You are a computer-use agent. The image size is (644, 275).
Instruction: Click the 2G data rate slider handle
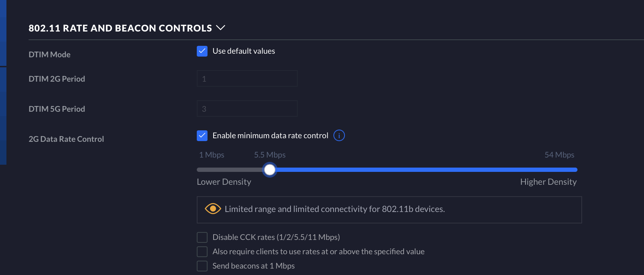coord(269,170)
